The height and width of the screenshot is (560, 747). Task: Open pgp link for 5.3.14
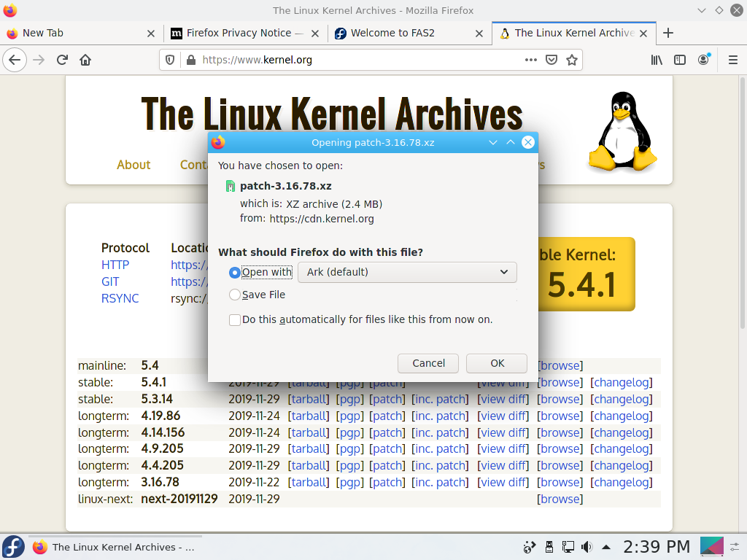[x=349, y=399]
